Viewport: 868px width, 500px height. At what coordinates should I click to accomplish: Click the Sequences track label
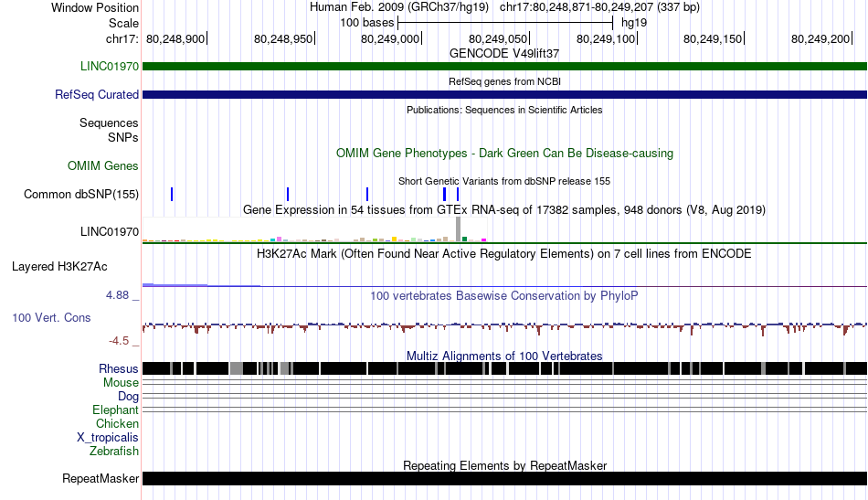109,122
